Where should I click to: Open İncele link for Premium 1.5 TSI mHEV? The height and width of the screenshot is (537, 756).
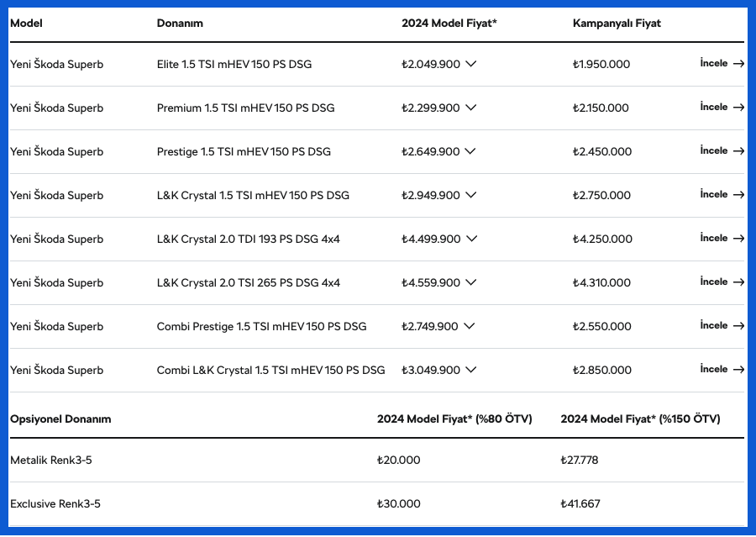coord(722,107)
